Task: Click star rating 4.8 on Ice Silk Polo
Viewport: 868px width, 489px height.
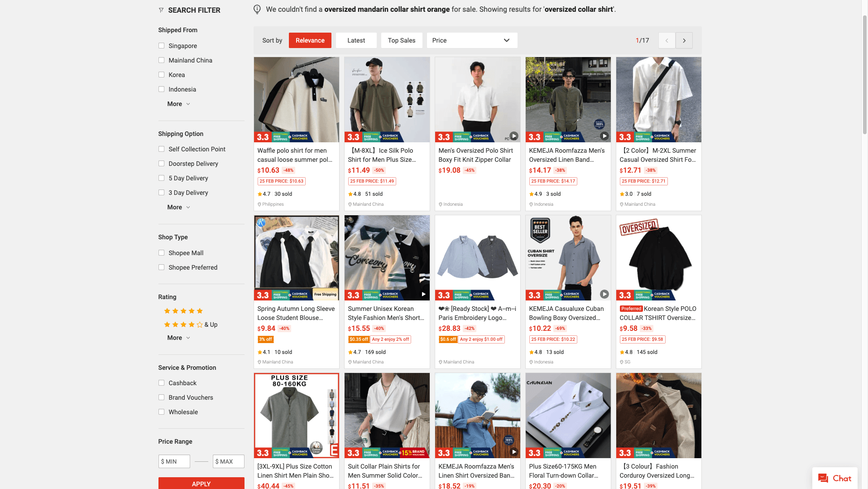Action: point(355,194)
